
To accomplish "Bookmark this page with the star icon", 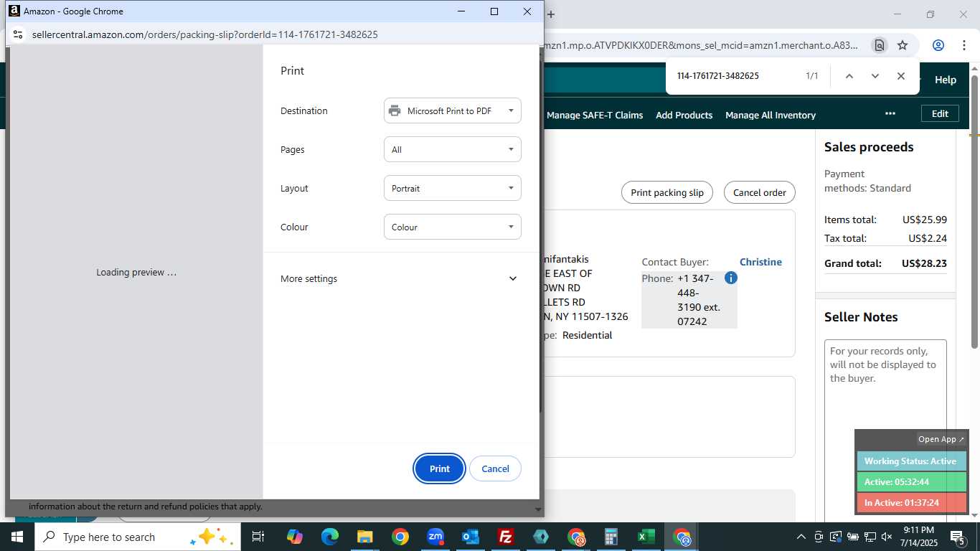I will (x=903, y=45).
